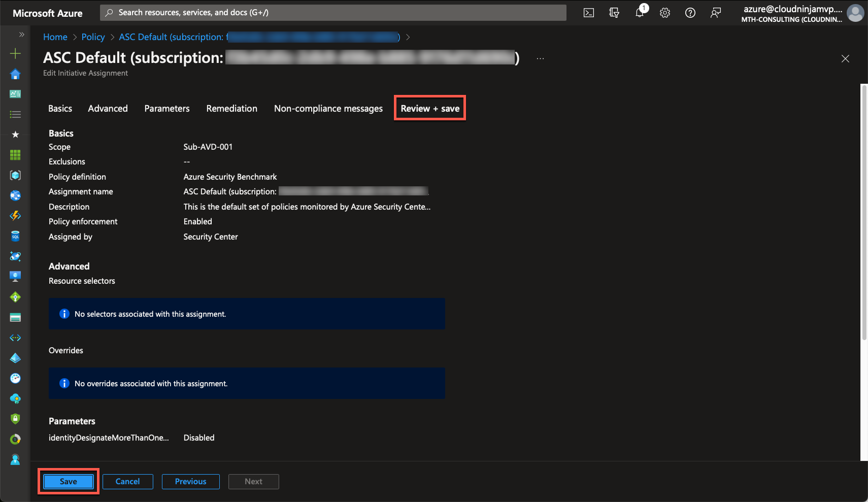
Task: Open Storage accounts icon
Action: (15, 317)
